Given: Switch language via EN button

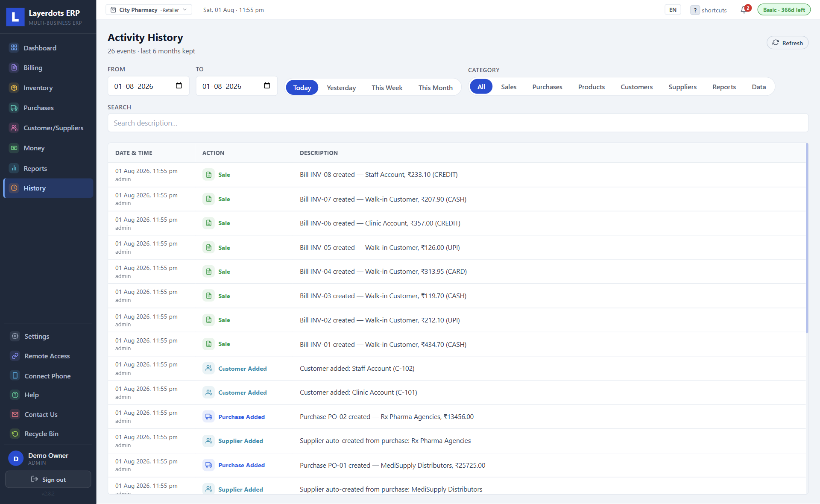Looking at the screenshot, I should 673,10.
